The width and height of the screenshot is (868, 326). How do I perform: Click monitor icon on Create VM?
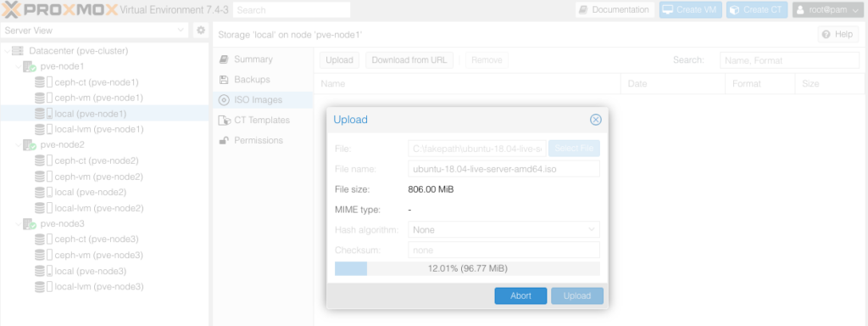click(x=668, y=10)
